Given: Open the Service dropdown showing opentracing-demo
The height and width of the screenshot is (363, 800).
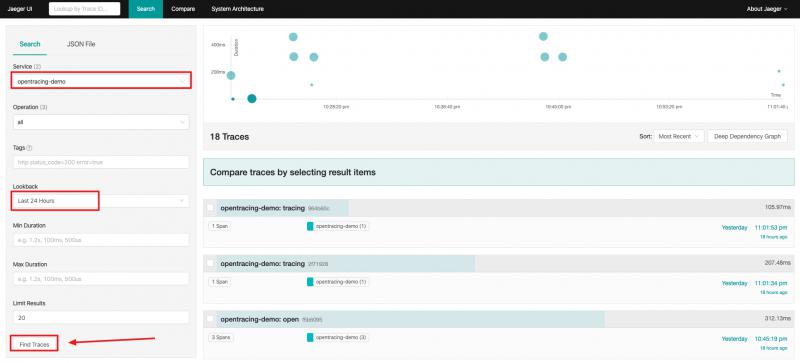Looking at the screenshot, I should tap(101, 81).
